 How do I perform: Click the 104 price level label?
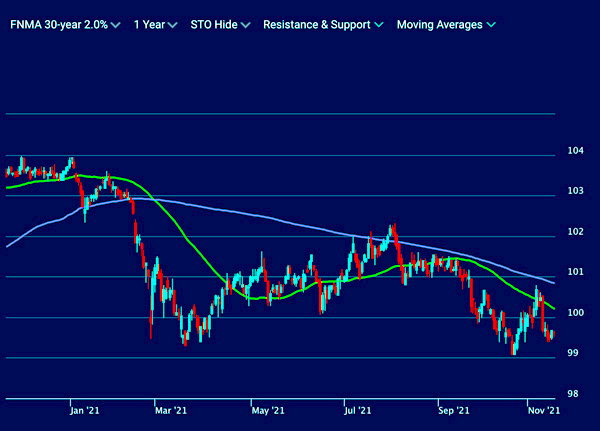click(575, 152)
